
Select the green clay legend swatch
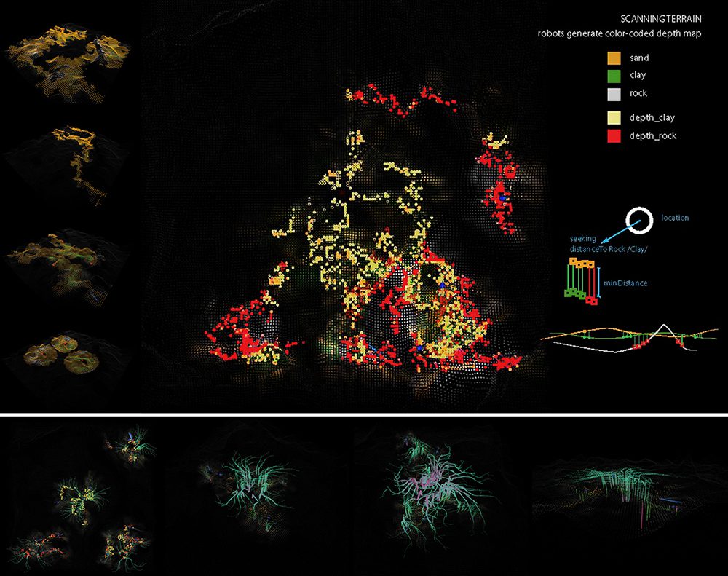(x=614, y=75)
